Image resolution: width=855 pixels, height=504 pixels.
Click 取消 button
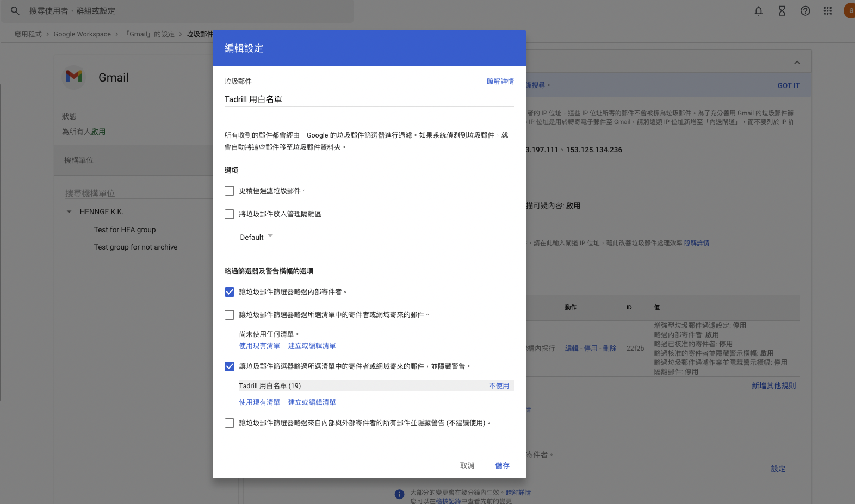pyautogui.click(x=467, y=466)
